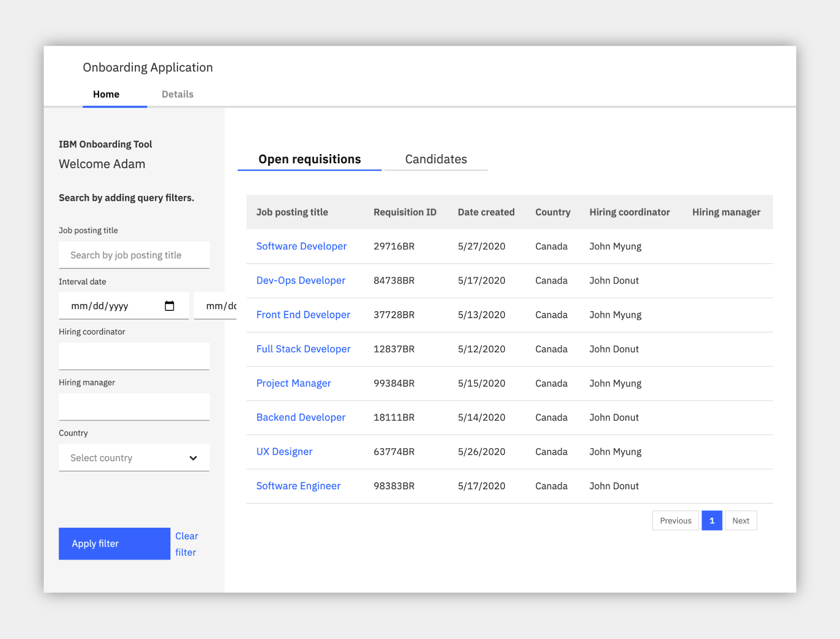Open the Software Engineer requisition link

click(x=298, y=486)
